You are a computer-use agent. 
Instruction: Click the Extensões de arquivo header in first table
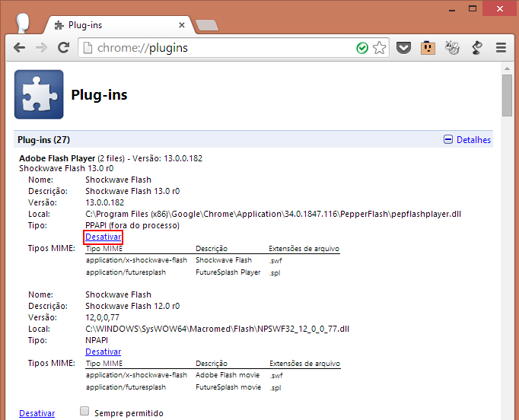point(304,249)
